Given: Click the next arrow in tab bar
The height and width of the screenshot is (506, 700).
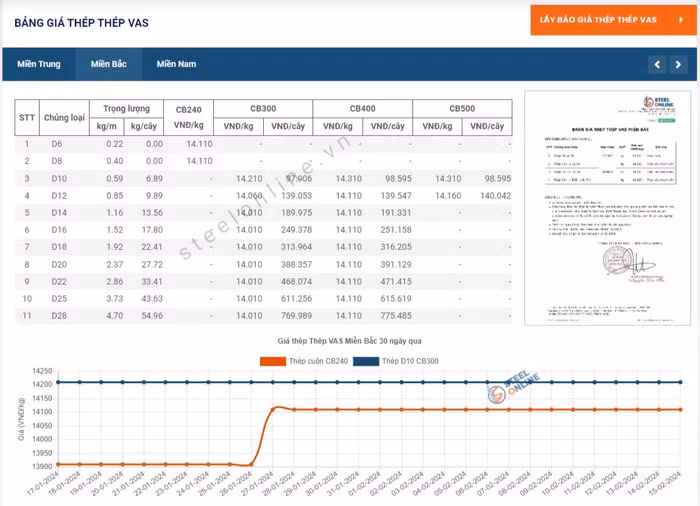Looking at the screenshot, I should [678, 65].
